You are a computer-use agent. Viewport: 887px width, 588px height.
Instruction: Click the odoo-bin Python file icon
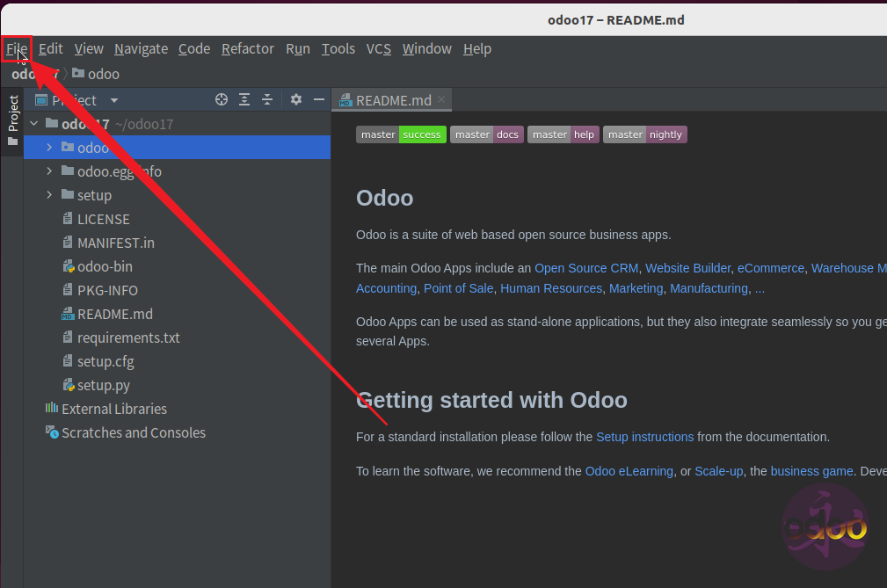(x=68, y=265)
